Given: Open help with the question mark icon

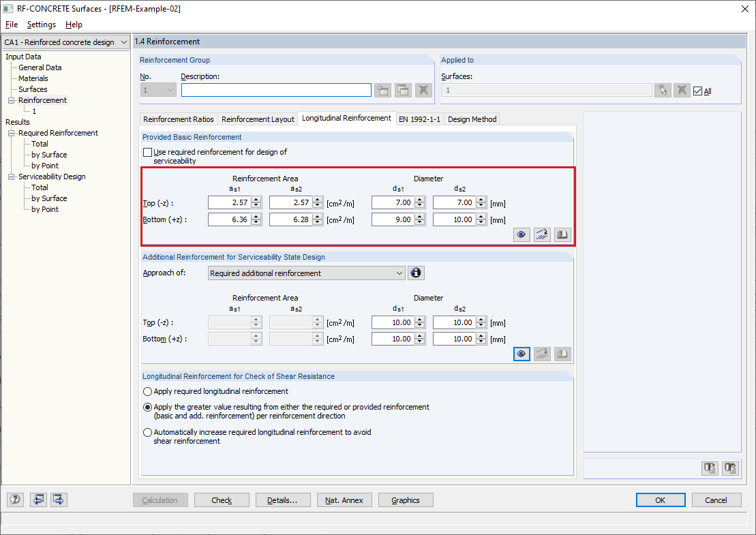Looking at the screenshot, I should 15,500.
